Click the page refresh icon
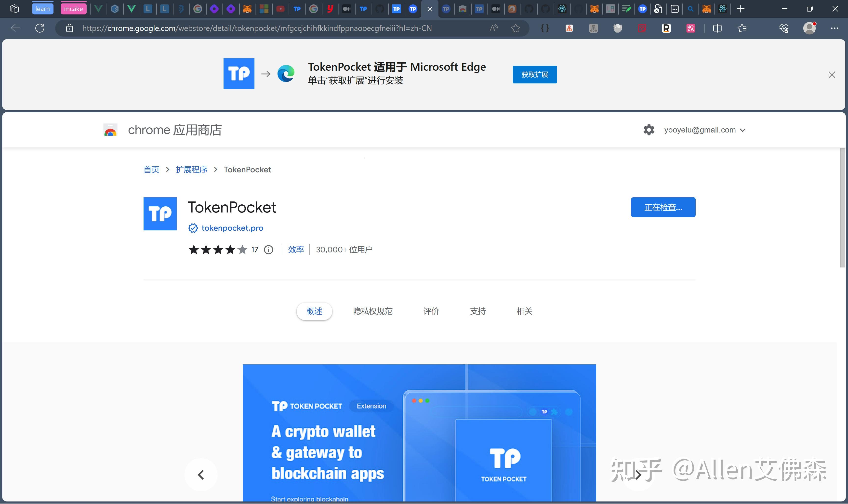Viewport: 848px width, 504px height. [40, 28]
